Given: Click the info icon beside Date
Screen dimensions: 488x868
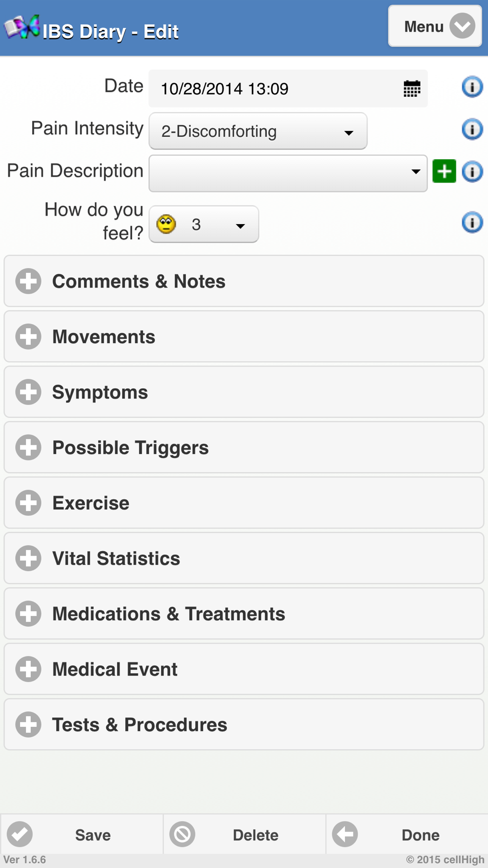Looking at the screenshot, I should click(x=472, y=87).
